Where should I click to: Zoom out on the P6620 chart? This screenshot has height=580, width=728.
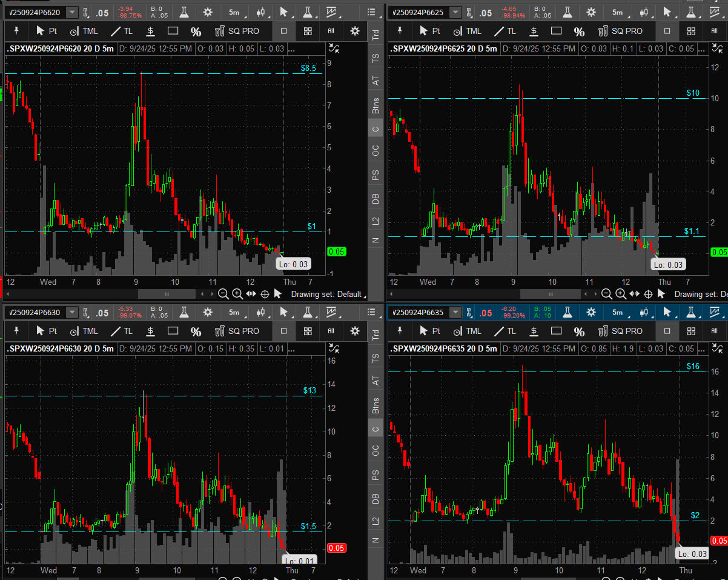223,294
